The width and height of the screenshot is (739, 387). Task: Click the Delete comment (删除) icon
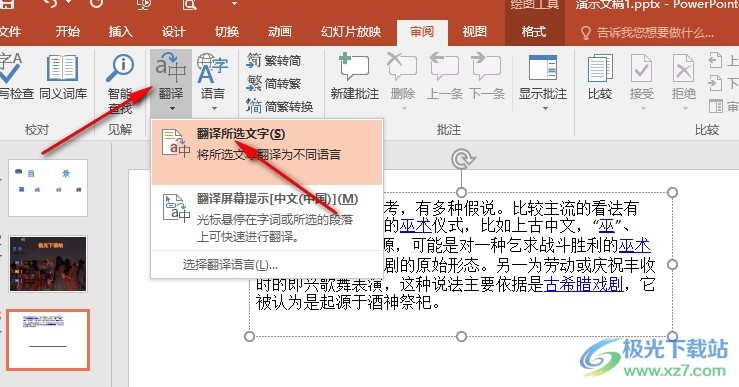click(402, 67)
